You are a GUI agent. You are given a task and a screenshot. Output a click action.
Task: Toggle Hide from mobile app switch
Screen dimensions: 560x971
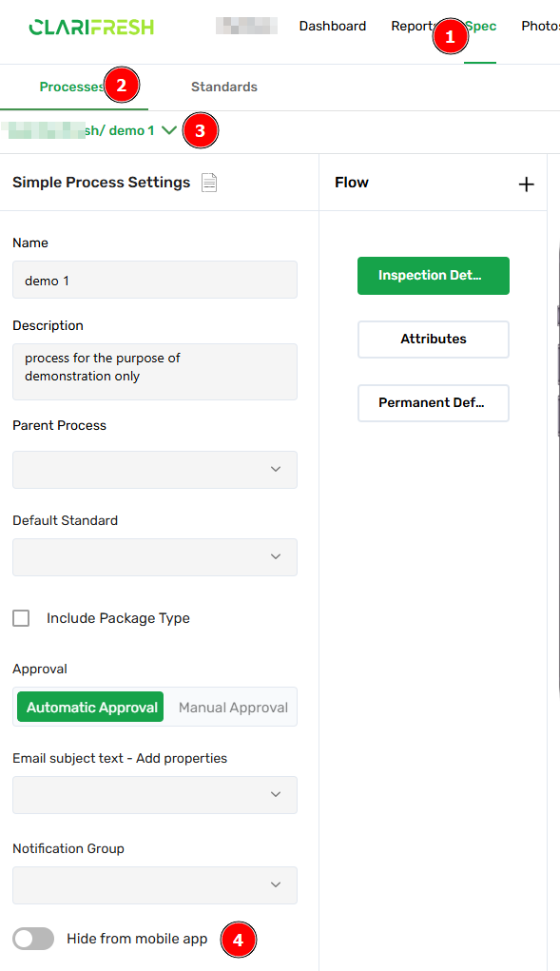33,939
